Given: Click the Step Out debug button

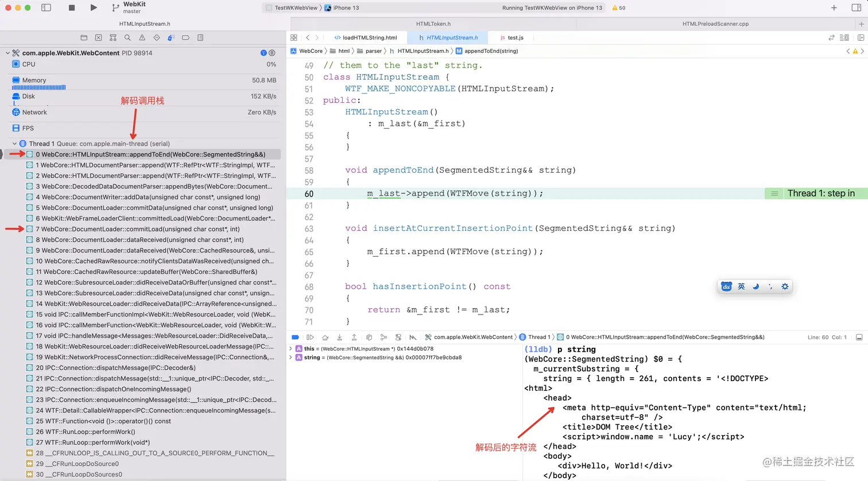Looking at the screenshot, I should (x=354, y=338).
